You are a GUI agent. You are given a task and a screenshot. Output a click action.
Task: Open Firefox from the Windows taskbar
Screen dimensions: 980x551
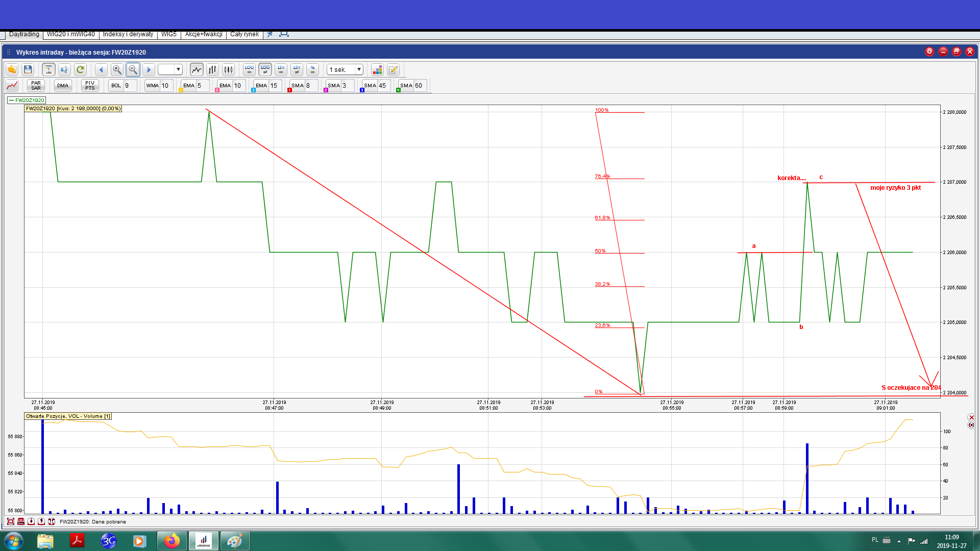pyautogui.click(x=172, y=541)
